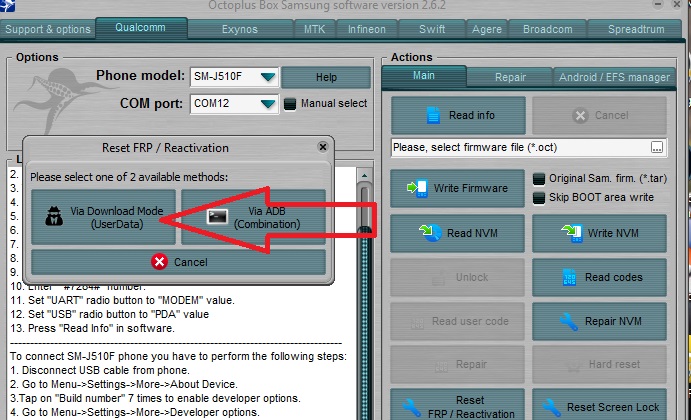
Task: Click the Repair NVM button label
Action: pos(613,321)
